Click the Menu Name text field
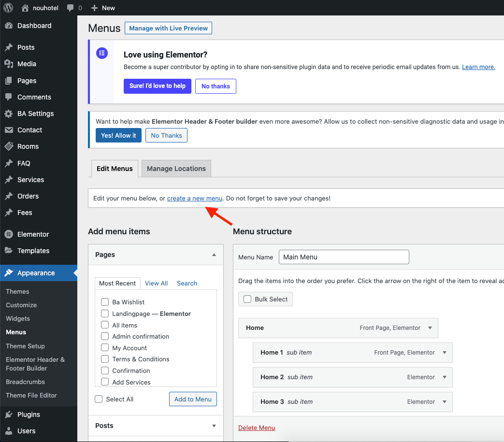504x442 pixels. pyautogui.click(x=344, y=257)
